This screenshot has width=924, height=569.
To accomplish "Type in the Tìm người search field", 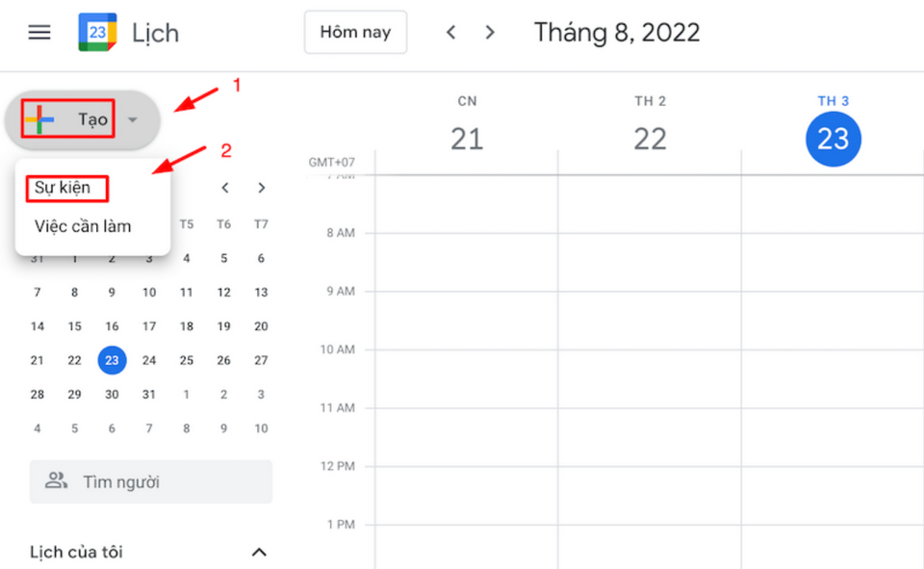I will pyautogui.click(x=164, y=481).
